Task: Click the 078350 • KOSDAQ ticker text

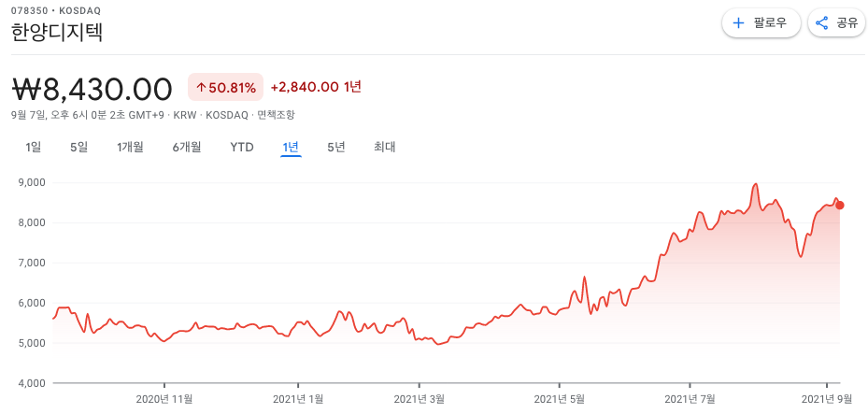Action: (x=56, y=11)
